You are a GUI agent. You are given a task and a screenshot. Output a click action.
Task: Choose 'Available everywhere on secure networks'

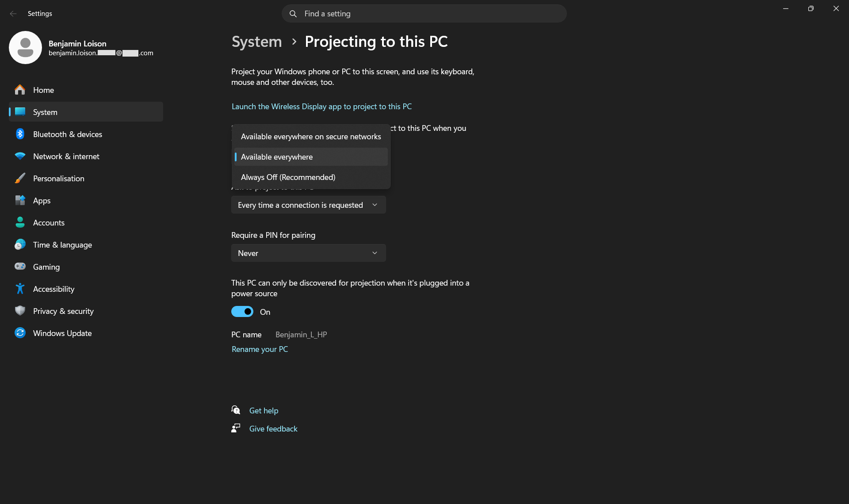coord(310,137)
